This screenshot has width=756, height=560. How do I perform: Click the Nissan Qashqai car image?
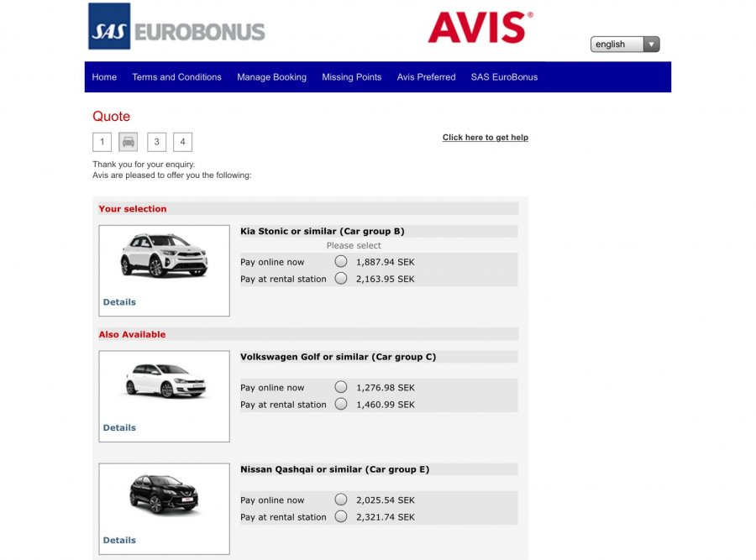[164, 494]
